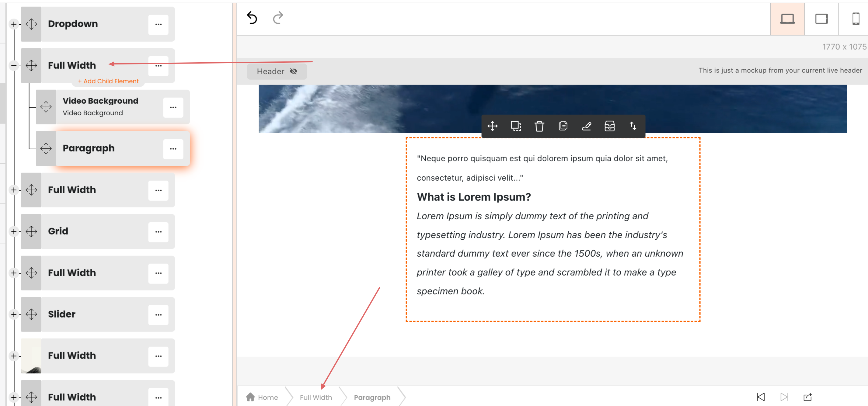This screenshot has height=406, width=868.
Task: Click Add Child Element link
Action: pyautogui.click(x=108, y=81)
